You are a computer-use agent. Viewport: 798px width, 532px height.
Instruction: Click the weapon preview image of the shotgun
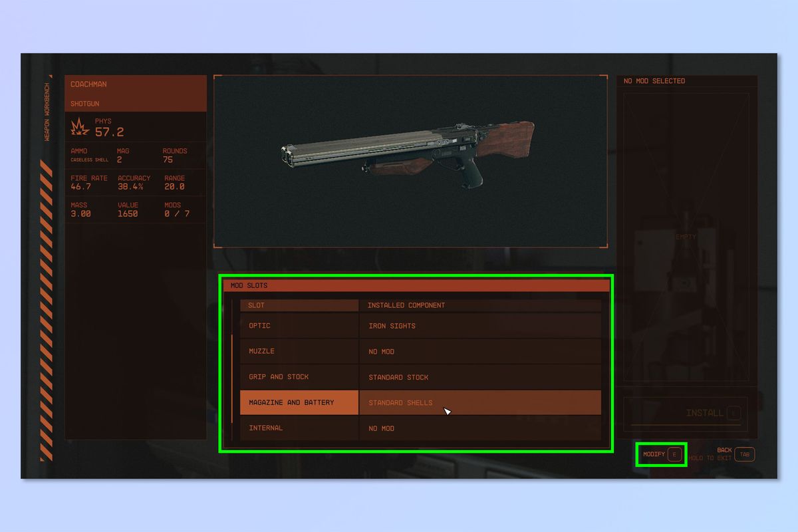click(x=410, y=160)
